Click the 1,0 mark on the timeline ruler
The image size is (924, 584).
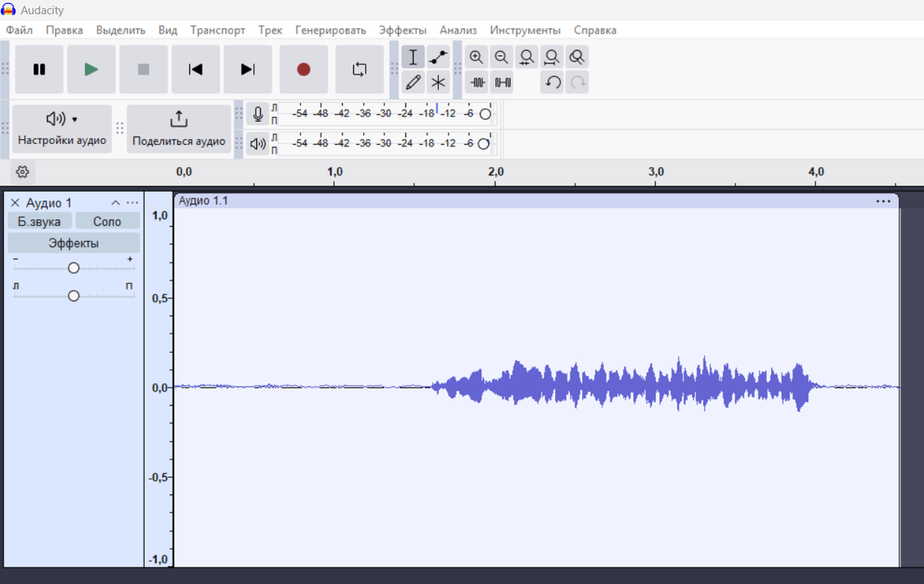point(335,171)
